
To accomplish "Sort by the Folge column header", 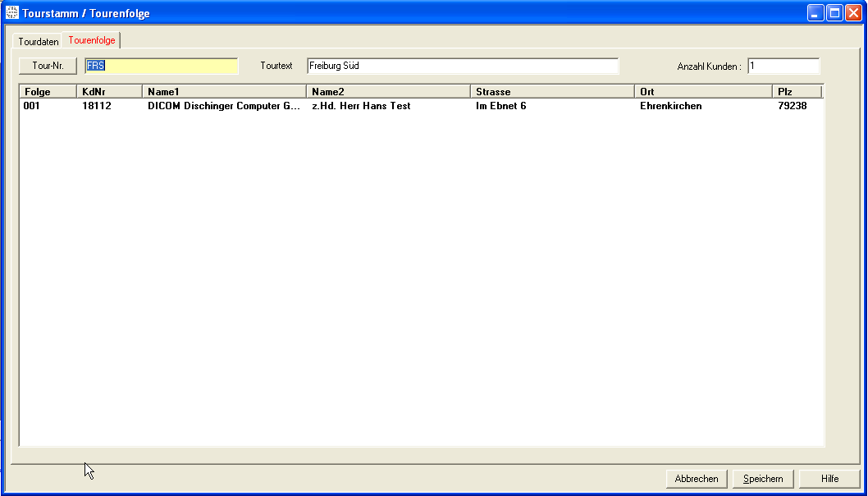I will coord(48,92).
